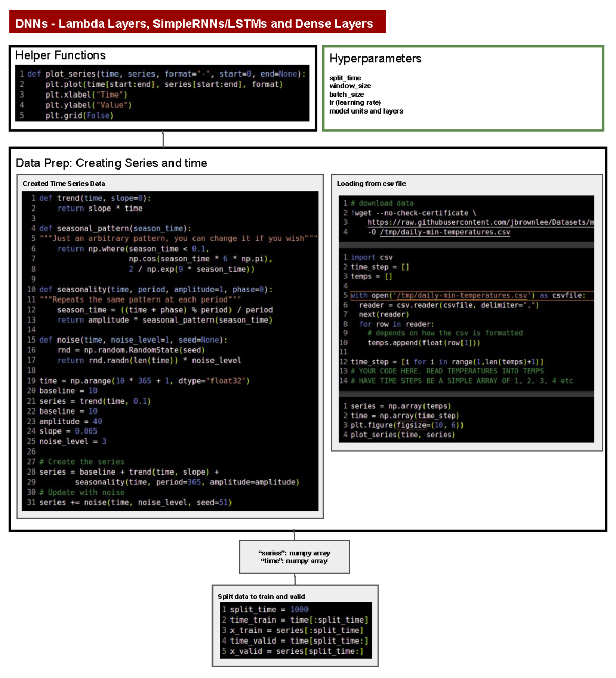616x678 pixels.
Task: Select the noise_level = 3 code line
Action: [69, 441]
